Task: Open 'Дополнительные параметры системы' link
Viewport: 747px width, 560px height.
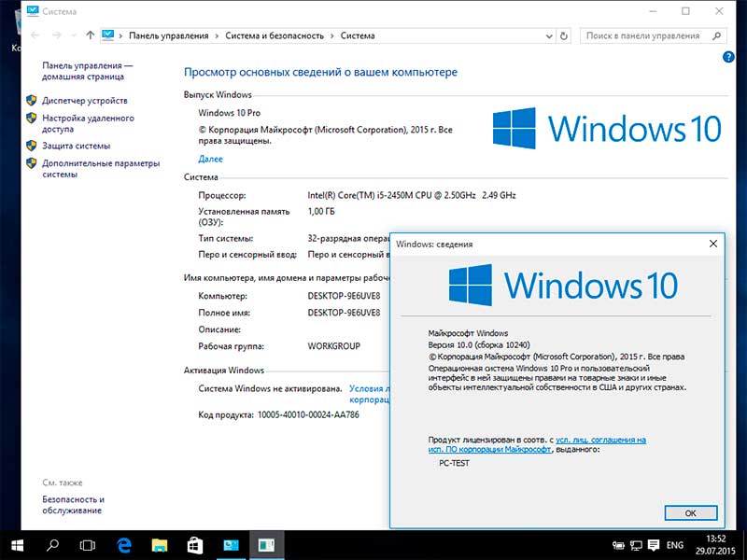Action: click(101, 169)
